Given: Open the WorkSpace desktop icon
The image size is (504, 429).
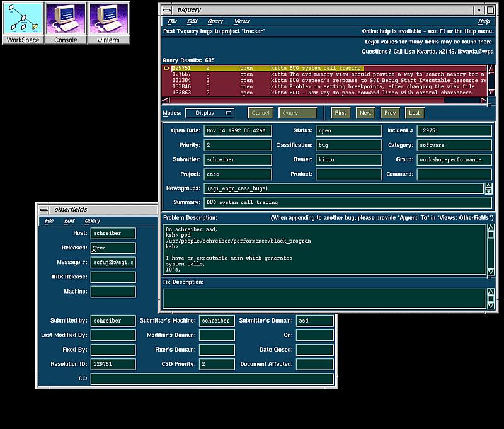Looking at the screenshot, I should (x=23, y=22).
